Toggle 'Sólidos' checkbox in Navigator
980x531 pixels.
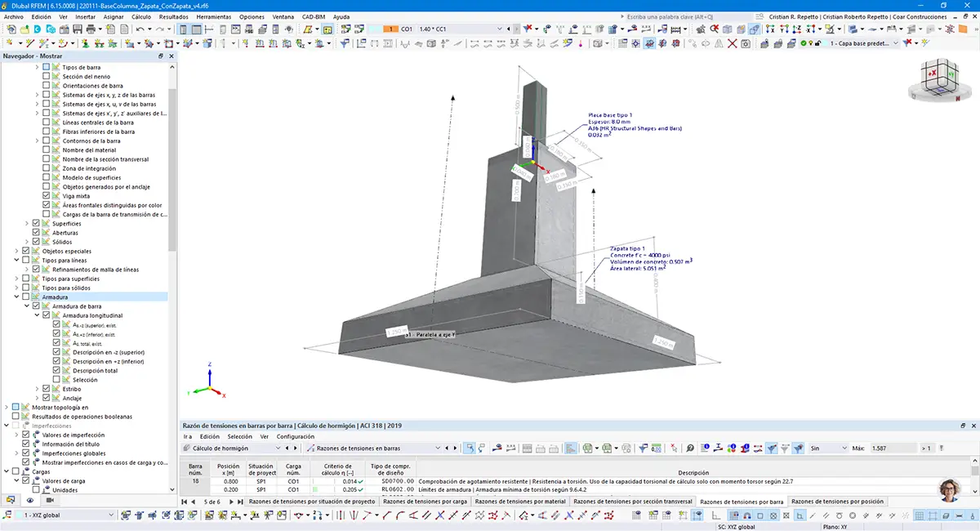click(36, 242)
